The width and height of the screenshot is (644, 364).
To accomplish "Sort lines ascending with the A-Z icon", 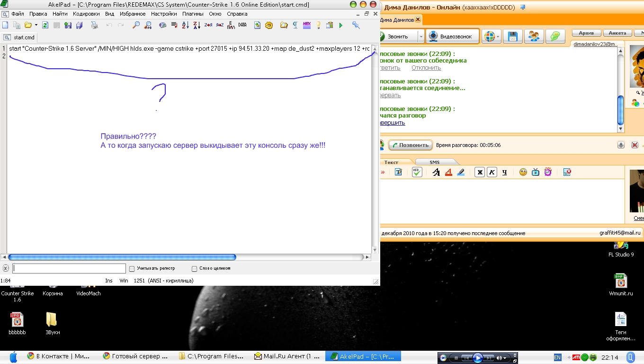I will click(x=186, y=25).
